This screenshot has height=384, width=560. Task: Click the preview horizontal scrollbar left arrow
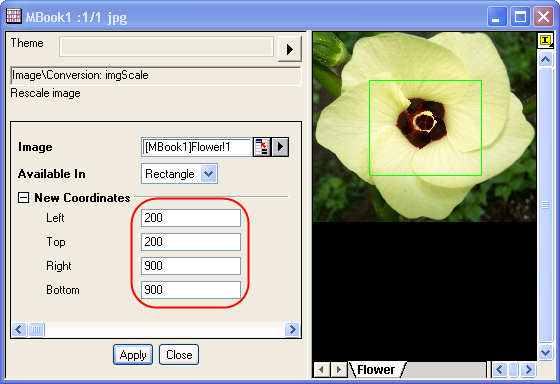(500, 369)
